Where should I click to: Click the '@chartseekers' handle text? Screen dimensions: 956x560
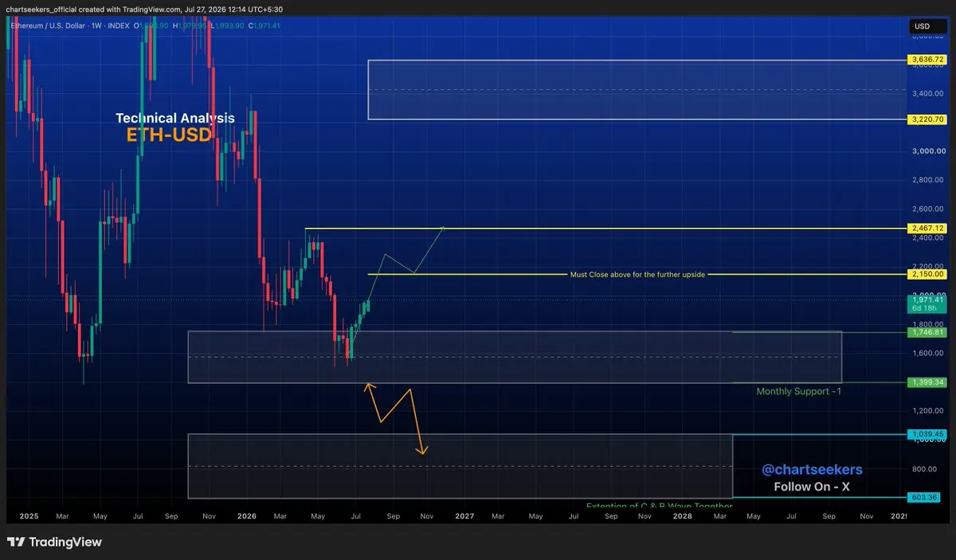(x=812, y=470)
